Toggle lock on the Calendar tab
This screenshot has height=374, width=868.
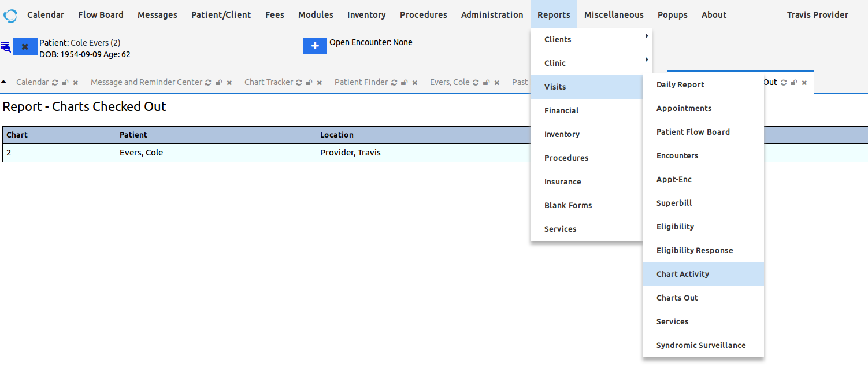65,83
